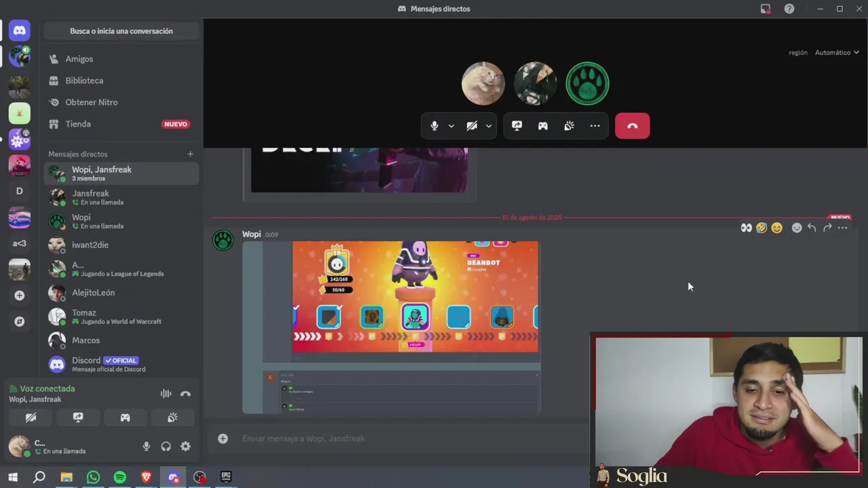Create new DM with plus next to Mensajes directos
The width and height of the screenshot is (868, 488).
(x=191, y=154)
